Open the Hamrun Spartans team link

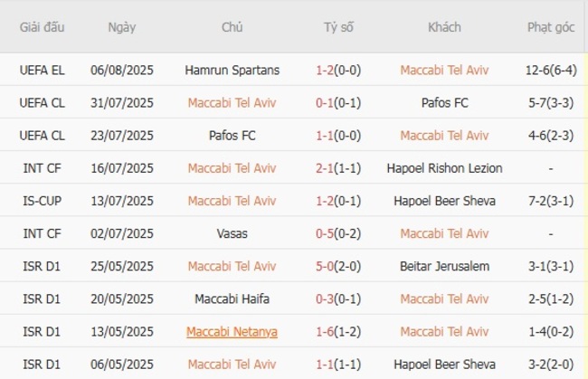232,70
